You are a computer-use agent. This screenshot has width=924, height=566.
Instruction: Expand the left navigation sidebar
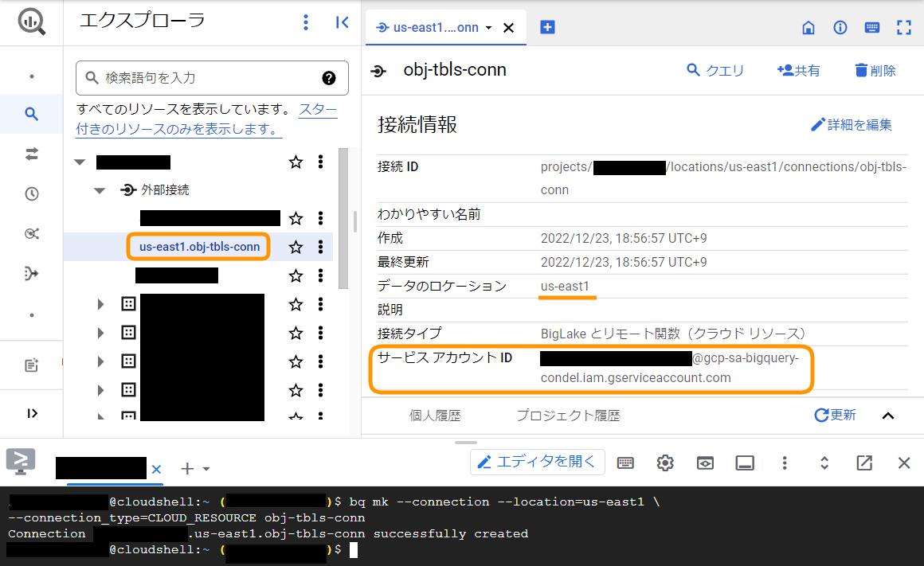(x=32, y=413)
